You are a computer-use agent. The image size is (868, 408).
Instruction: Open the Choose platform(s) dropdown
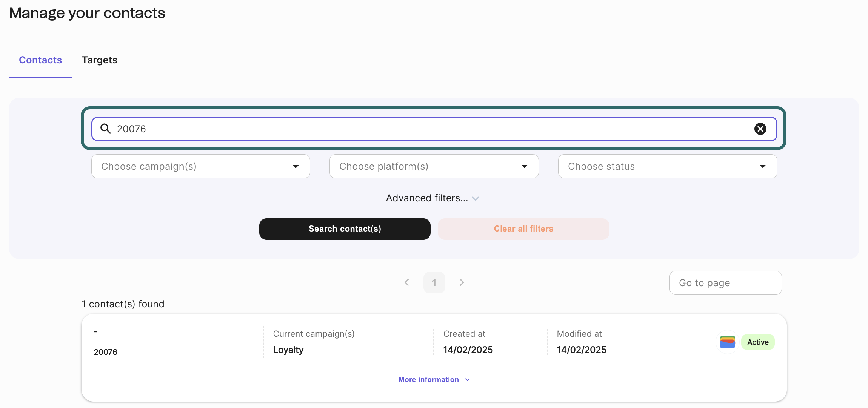[434, 166]
